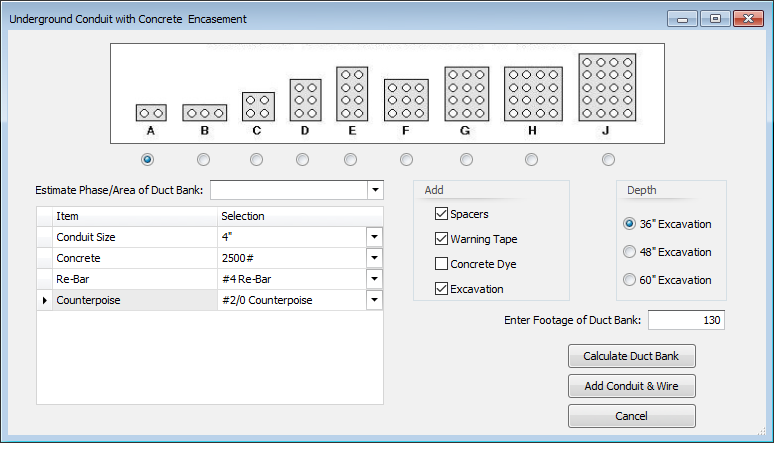The width and height of the screenshot is (779, 449).
Task: Select radio button under duct bank F
Action: [406, 159]
